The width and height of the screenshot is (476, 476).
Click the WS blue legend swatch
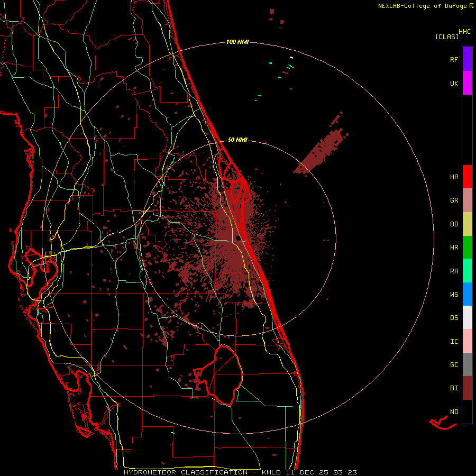point(467,294)
